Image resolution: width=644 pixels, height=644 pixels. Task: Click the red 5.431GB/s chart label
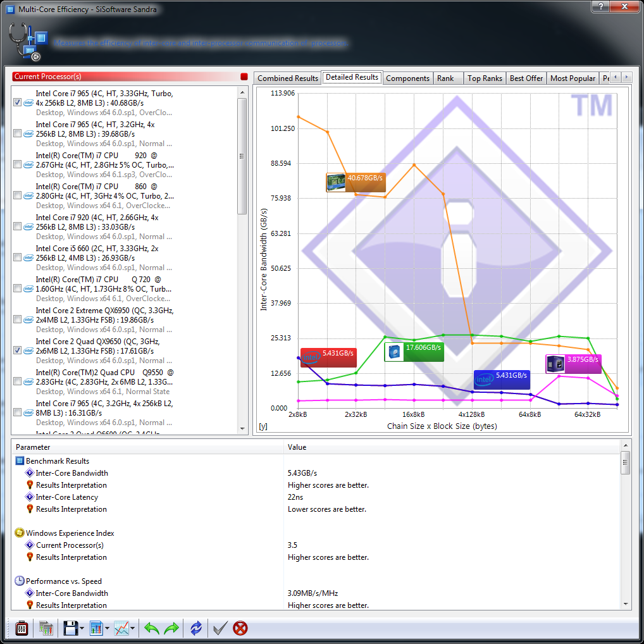coord(328,357)
